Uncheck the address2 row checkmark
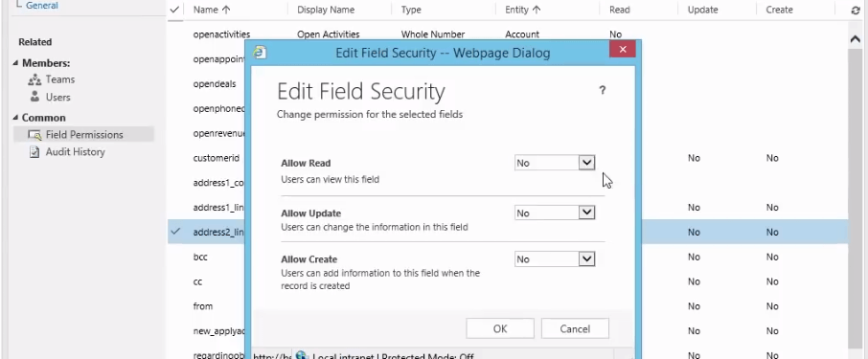 (x=175, y=232)
